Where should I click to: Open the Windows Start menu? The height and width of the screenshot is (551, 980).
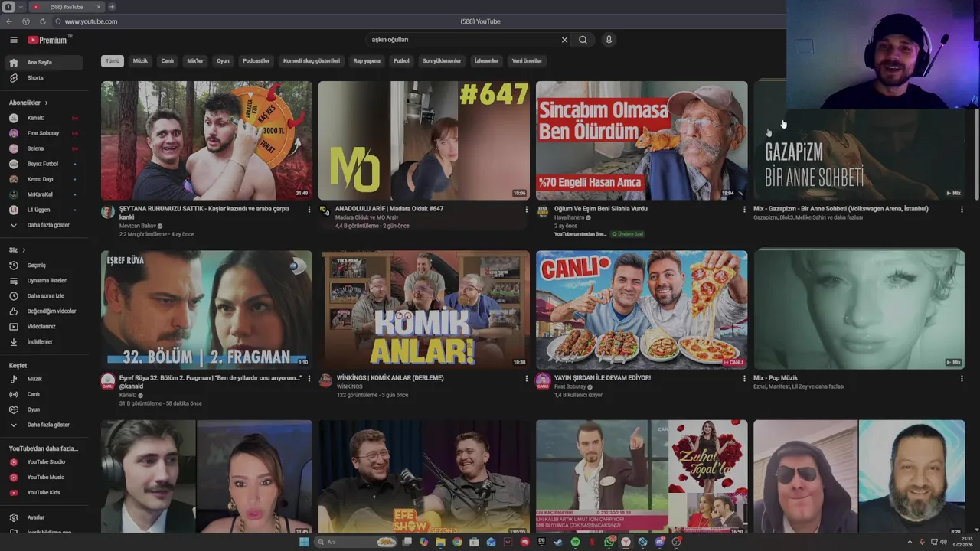click(x=304, y=542)
